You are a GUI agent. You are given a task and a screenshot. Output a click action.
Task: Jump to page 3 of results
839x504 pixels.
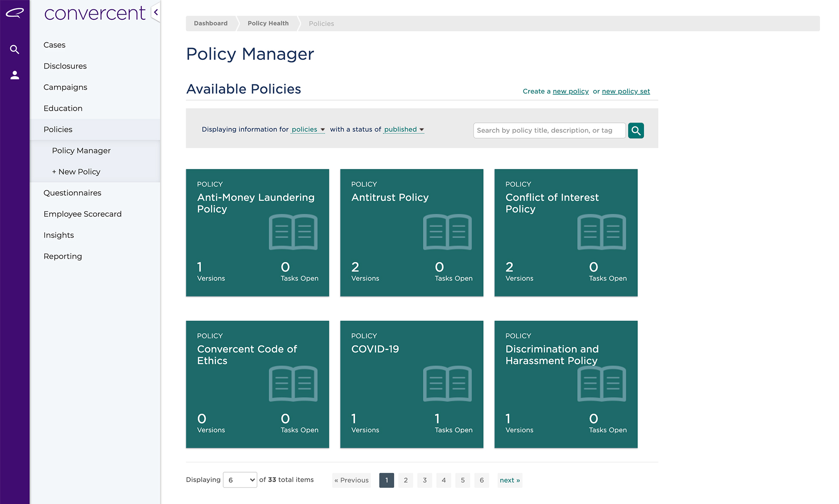pos(425,480)
